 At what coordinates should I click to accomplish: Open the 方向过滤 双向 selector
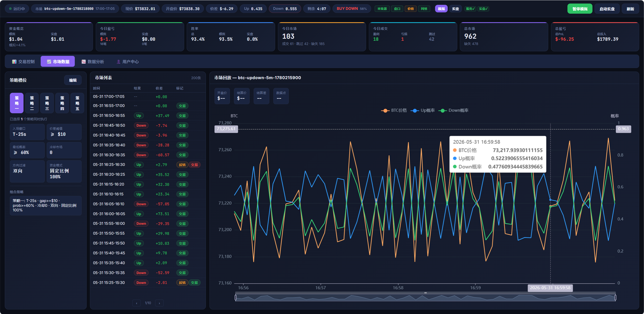[27, 171]
